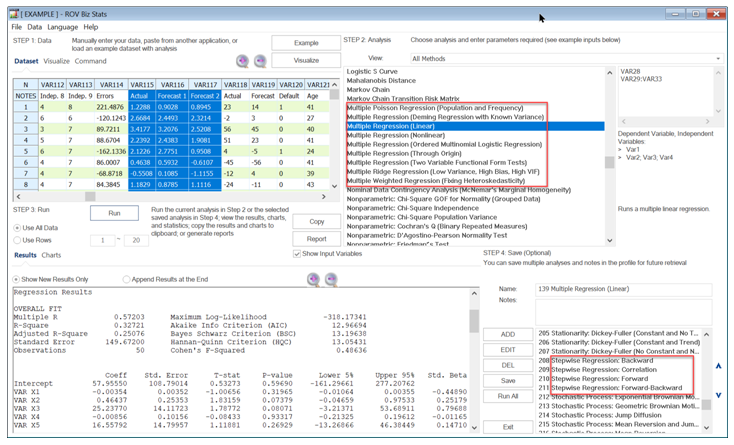Image resolution: width=734 pixels, height=445 pixels.
Task: Click the analysis methods list scroll-down arrow
Action: [x=609, y=241]
